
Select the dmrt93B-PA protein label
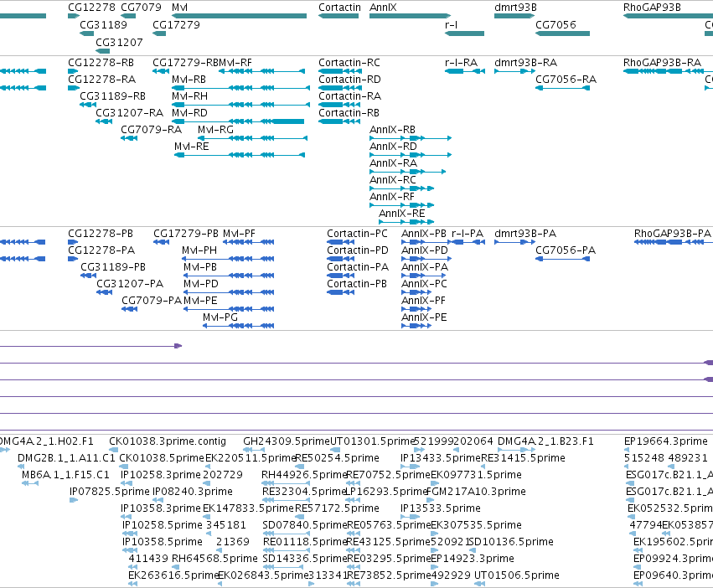click(525, 234)
